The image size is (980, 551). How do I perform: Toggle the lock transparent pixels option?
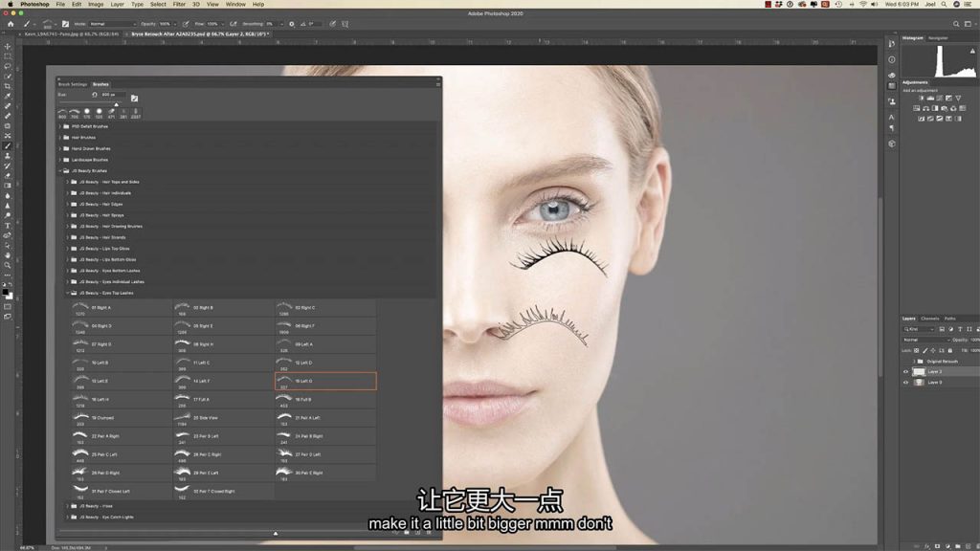(x=917, y=350)
